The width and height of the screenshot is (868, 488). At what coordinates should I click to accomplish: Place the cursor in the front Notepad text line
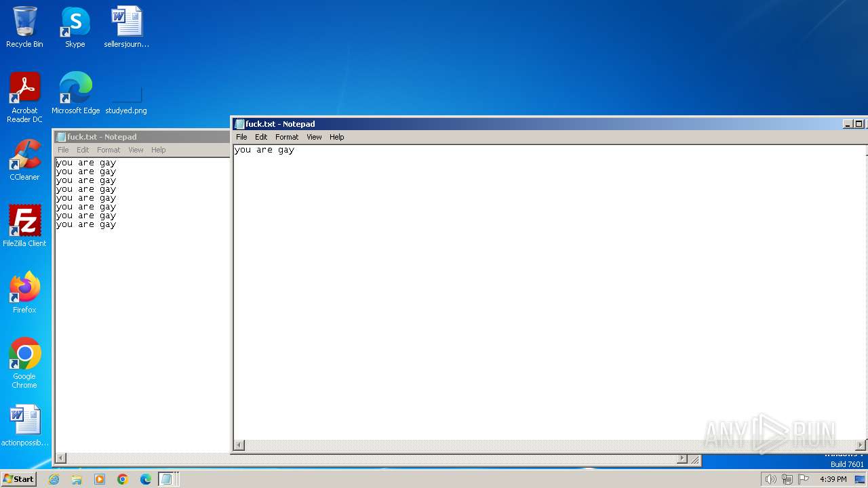point(264,150)
